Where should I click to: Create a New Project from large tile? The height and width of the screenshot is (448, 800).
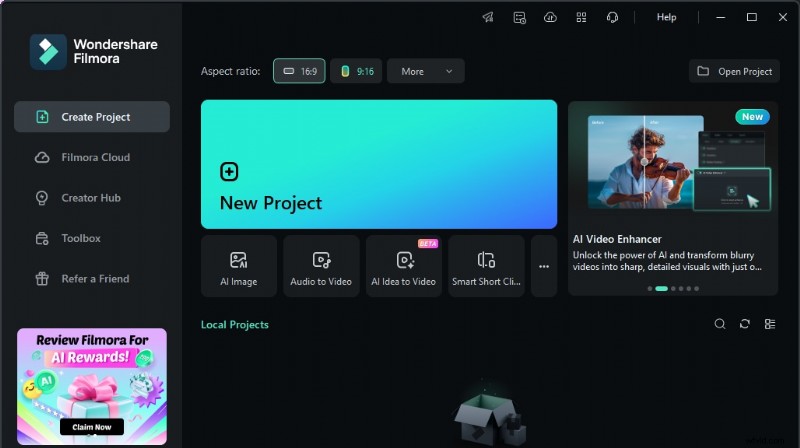click(x=378, y=164)
